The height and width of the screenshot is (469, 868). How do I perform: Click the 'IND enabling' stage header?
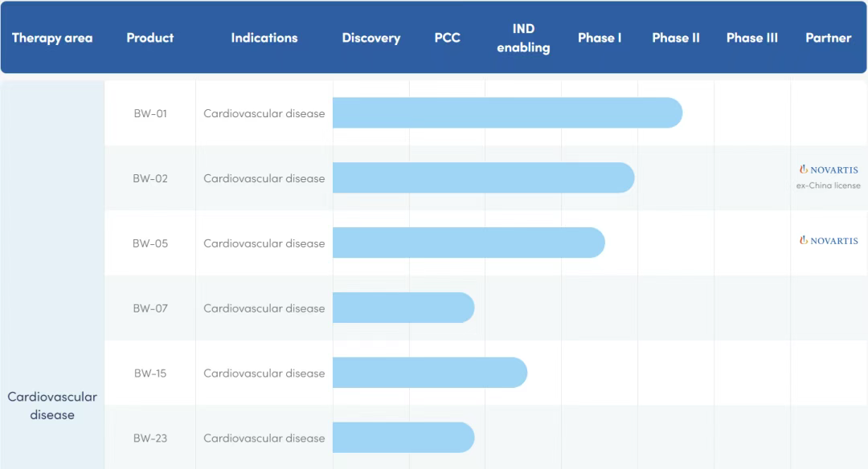(523, 38)
